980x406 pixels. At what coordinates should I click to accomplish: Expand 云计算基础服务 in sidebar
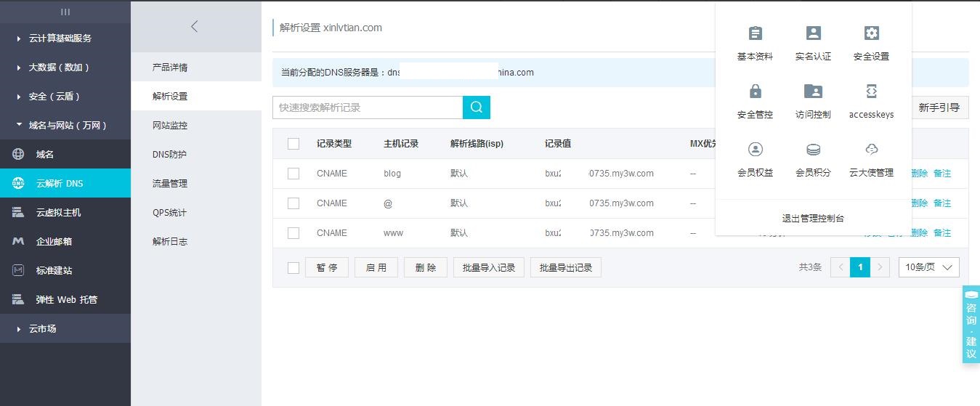[x=60, y=38]
